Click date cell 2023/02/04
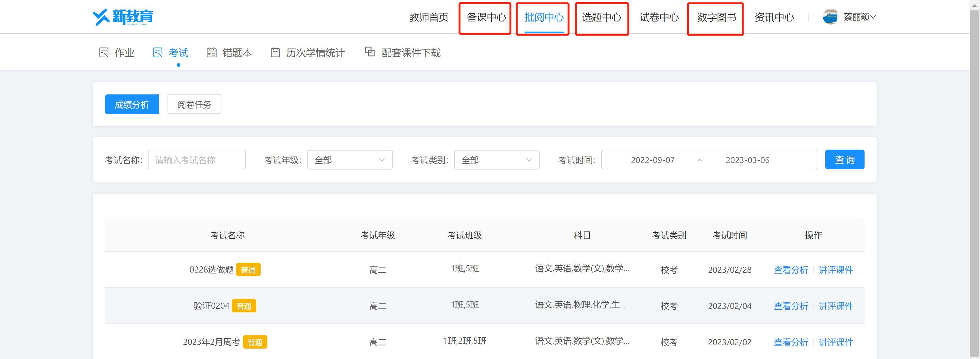Image resolution: width=980 pixels, height=359 pixels. (x=729, y=306)
